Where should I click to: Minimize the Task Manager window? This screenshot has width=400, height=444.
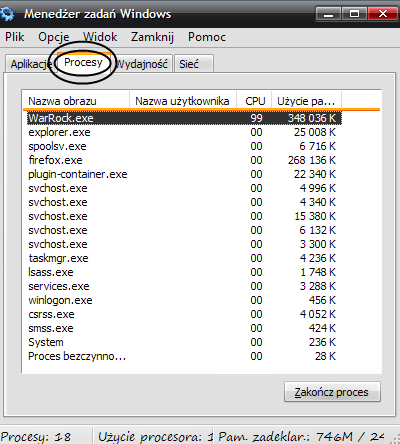coord(328,14)
